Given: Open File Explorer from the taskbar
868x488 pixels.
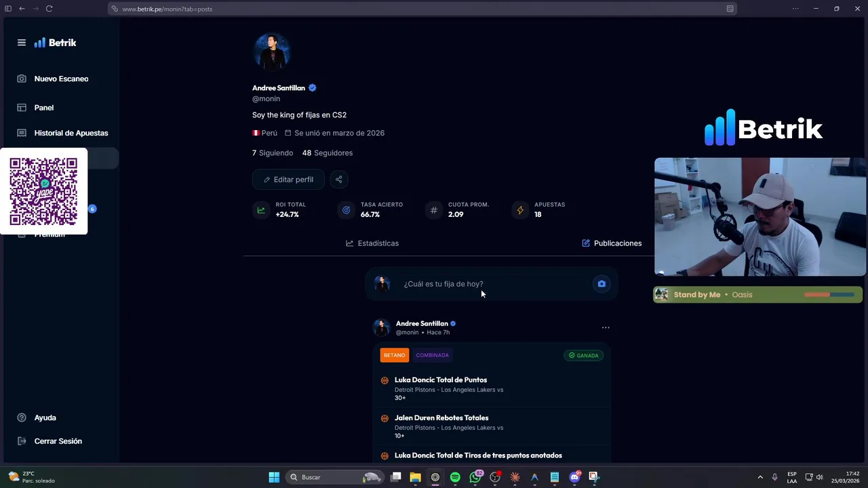Looking at the screenshot, I should click(415, 477).
